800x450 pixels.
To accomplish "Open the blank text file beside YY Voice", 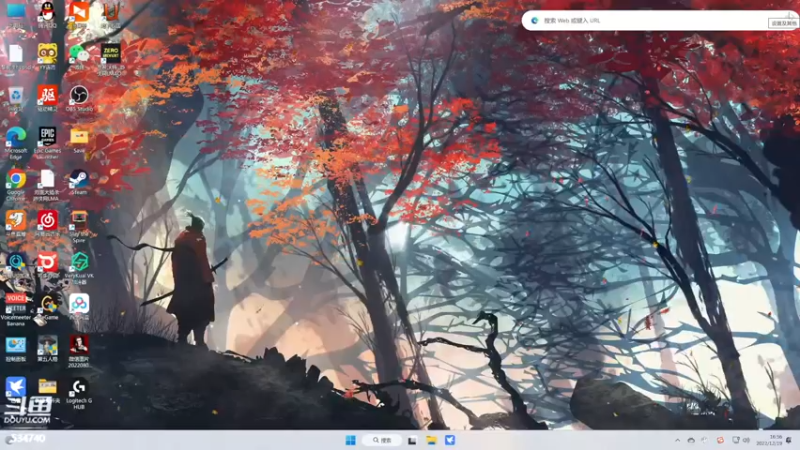I will pyautogui.click(x=16, y=53).
